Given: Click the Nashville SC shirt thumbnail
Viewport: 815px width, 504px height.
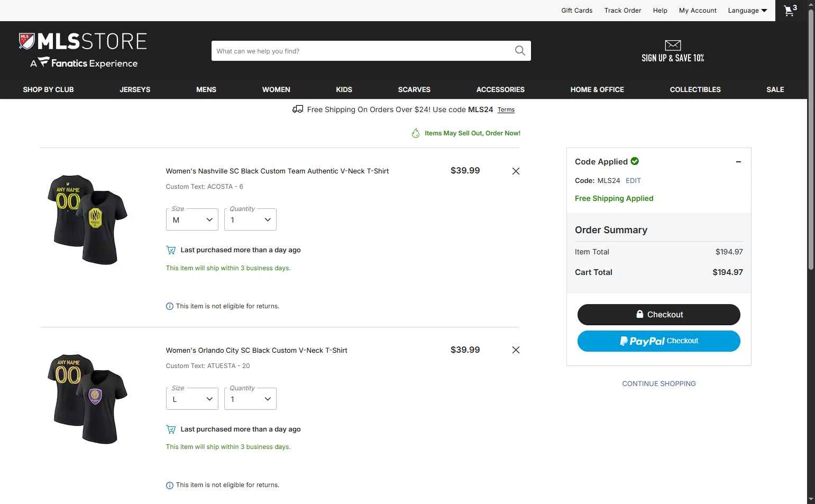Looking at the screenshot, I should [88, 219].
